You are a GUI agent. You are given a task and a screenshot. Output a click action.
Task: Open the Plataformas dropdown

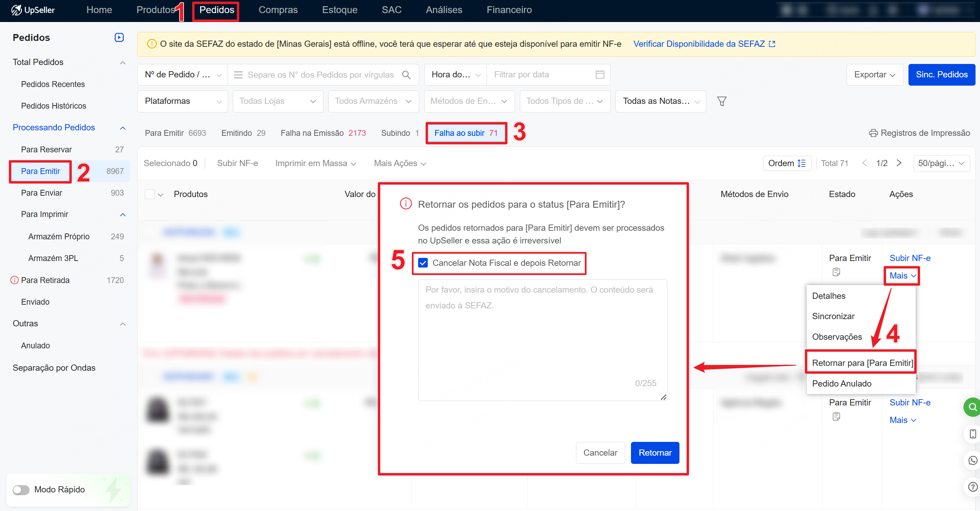[x=182, y=101]
